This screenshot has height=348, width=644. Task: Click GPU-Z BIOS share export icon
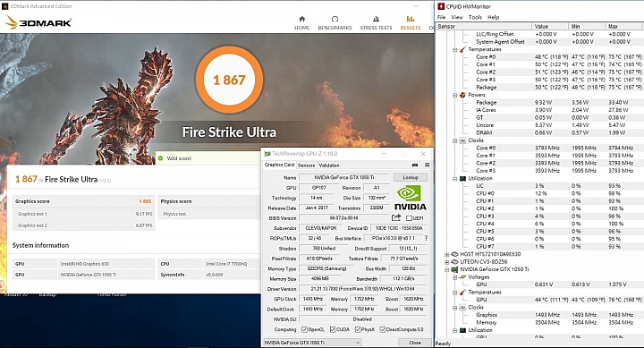click(396, 217)
